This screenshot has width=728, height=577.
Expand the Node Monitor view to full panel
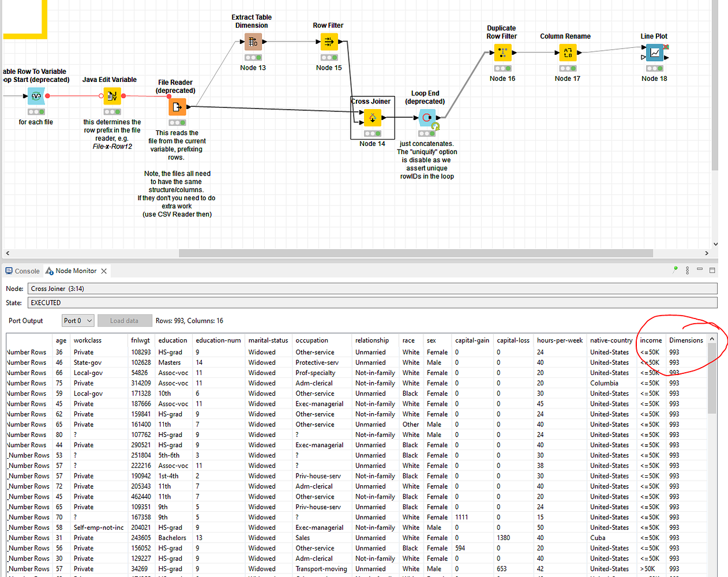711,270
